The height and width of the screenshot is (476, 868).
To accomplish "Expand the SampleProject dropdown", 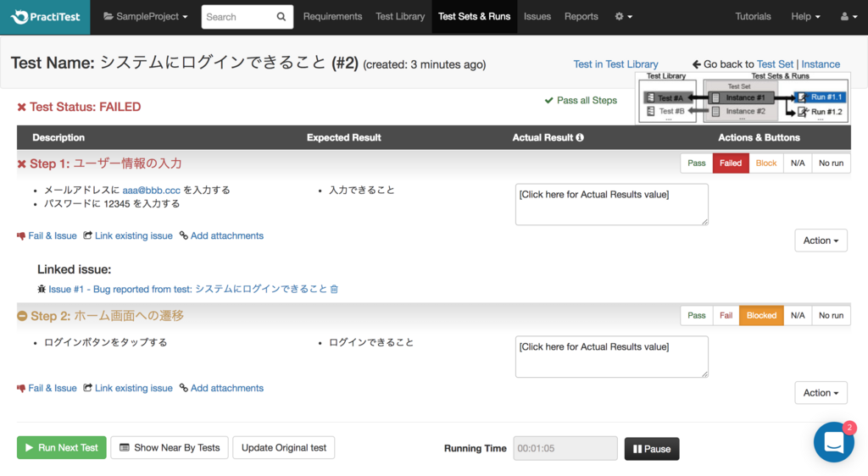I will click(146, 17).
